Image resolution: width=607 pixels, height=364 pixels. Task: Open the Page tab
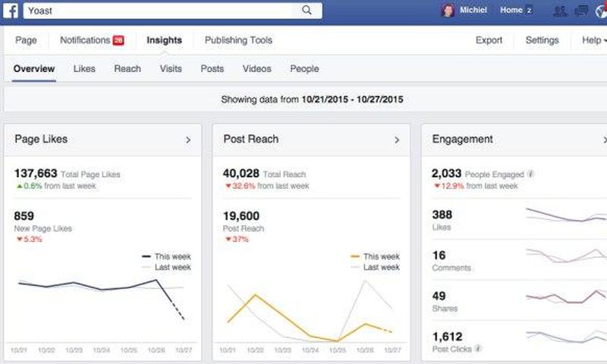click(26, 40)
